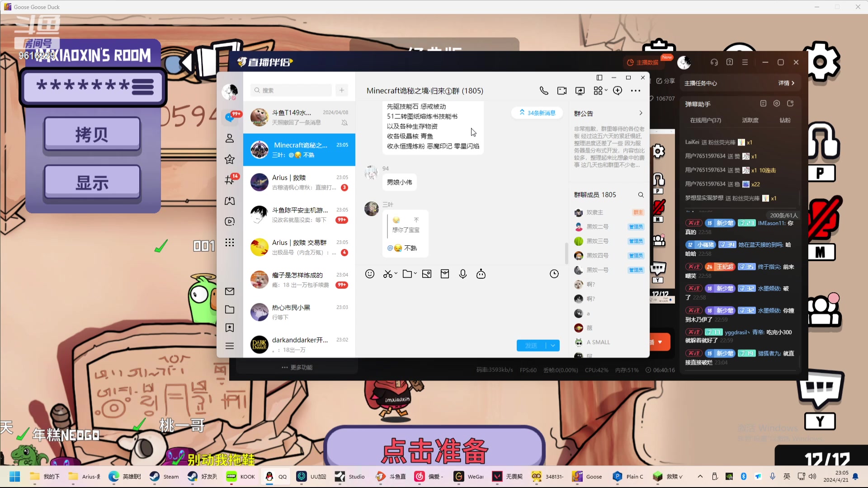Open QQ sidebar hamburger menu
Image resolution: width=868 pixels, height=488 pixels.
click(230, 346)
